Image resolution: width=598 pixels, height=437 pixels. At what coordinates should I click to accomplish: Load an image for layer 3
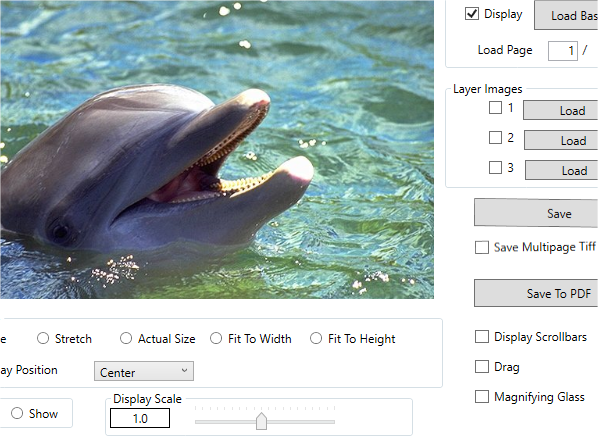pos(562,170)
